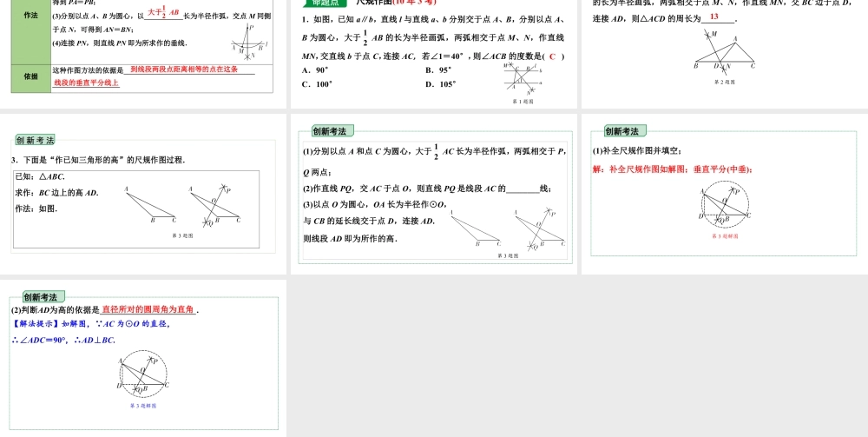Choose option A. 90° in question 1
Viewport: 868px width, 437px height.
point(315,70)
